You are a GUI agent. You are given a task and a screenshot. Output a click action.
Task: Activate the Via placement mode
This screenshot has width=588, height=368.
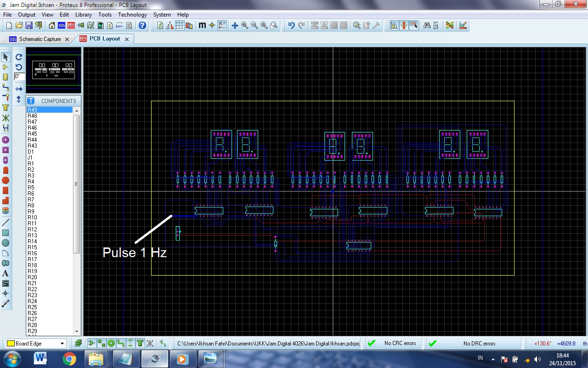[x=5, y=96]
